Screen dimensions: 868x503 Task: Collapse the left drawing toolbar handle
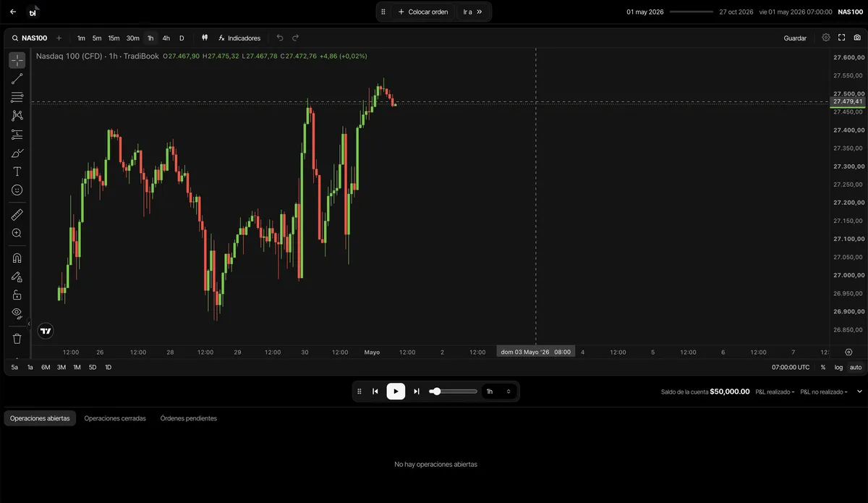pyautogui.click(x=30, y=324)
